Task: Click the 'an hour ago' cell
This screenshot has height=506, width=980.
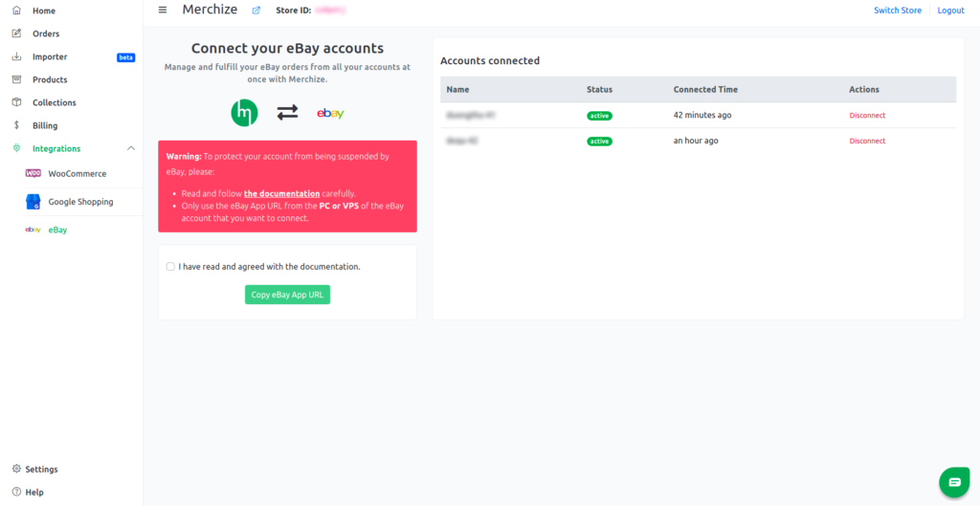Action: coord(696,141)
